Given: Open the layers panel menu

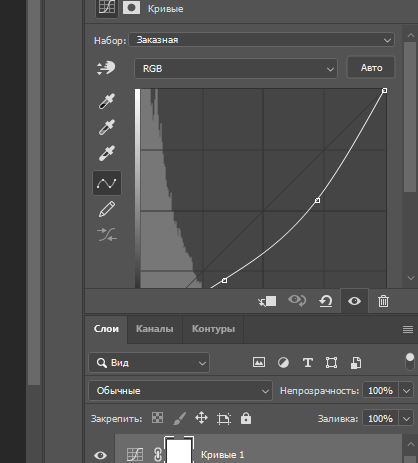Looking at the screenshot, I should click(408, 330).
